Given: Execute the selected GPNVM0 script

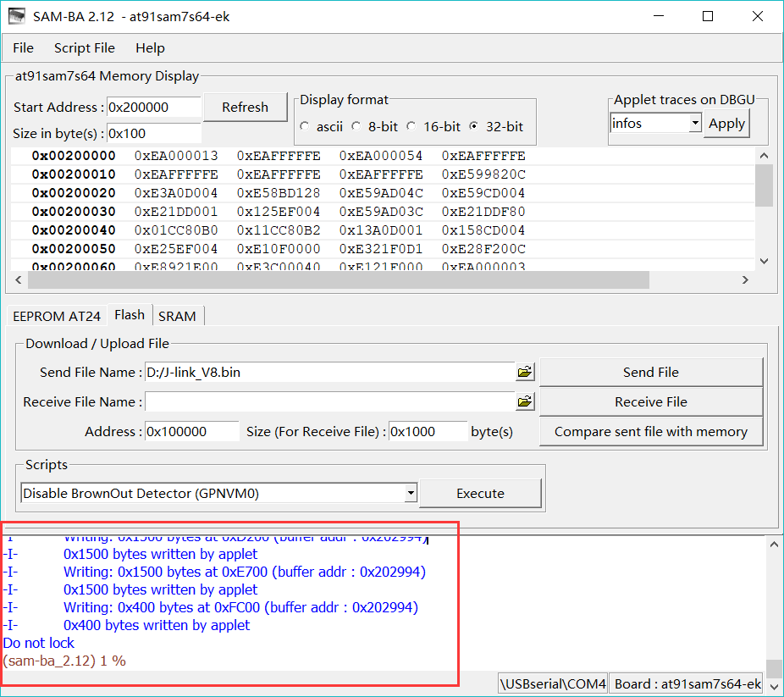Looking at the screenshot, I should pyautogui.click(x=480, y=492).
